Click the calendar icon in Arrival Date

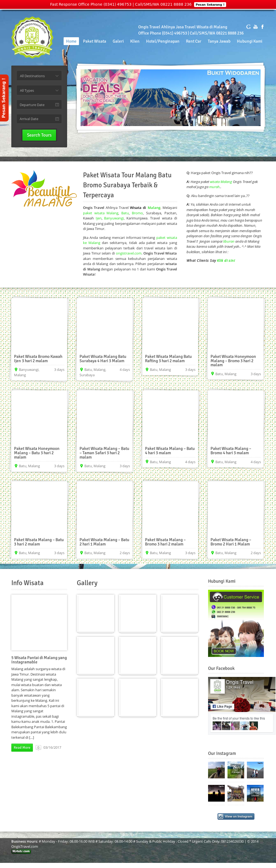(57, 119)
